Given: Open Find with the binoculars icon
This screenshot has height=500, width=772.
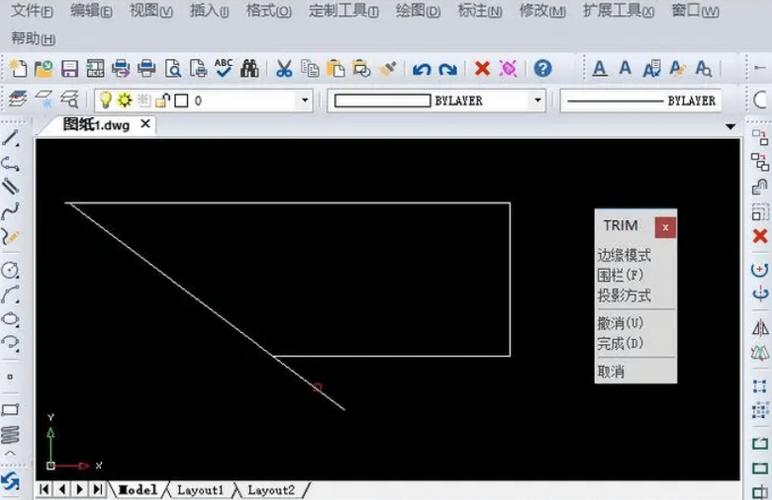Looking at the screenshot, I should tap(250, 69).
